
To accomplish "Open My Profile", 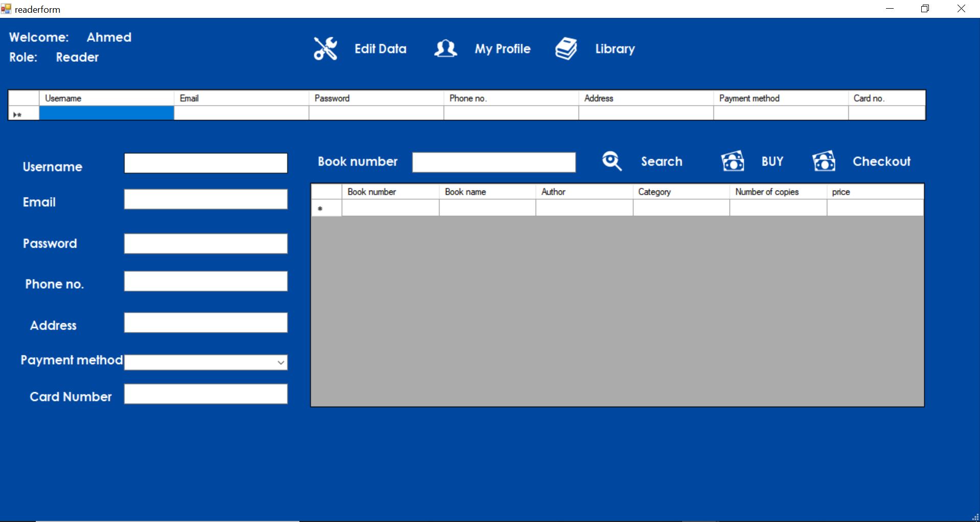I will coord(503,49).
